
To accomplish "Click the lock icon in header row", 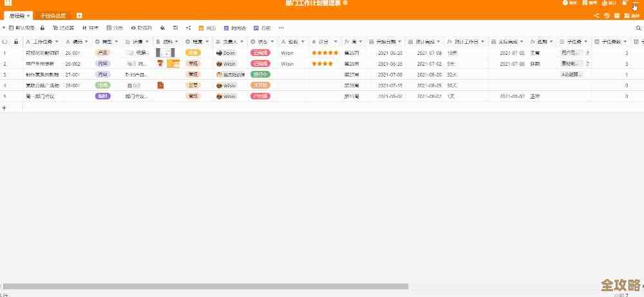I will pos(16,41).
